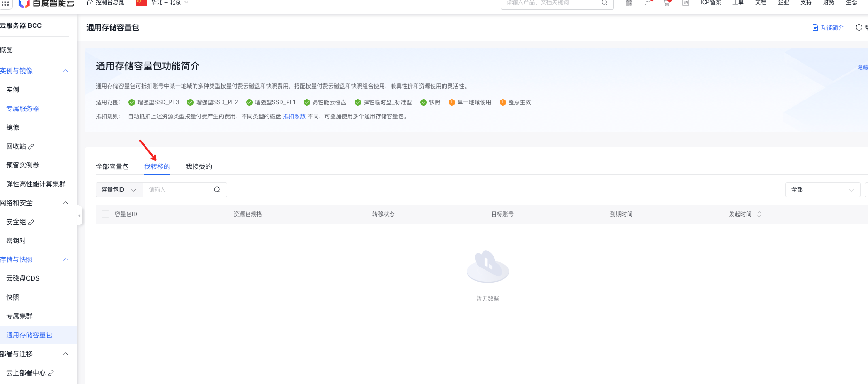Open the 容量包ID filter type dropdown
Viewport: 868px width, 384px height.
pos(119,190)
